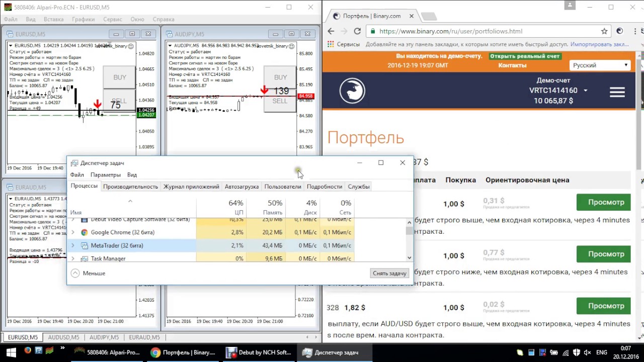644x362 pixels.
Task: Bookmark this page with the star icon
Action: click(x=604, y=31)
